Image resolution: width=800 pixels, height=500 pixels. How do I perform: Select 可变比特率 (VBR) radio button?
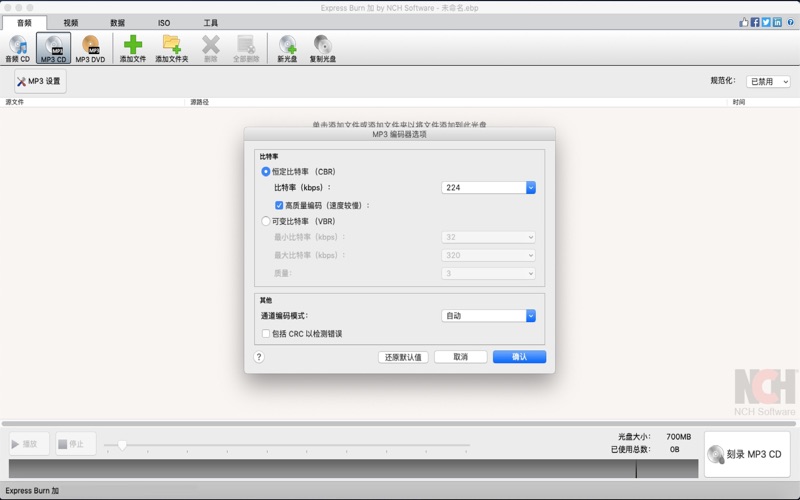(x=266, y=221)
